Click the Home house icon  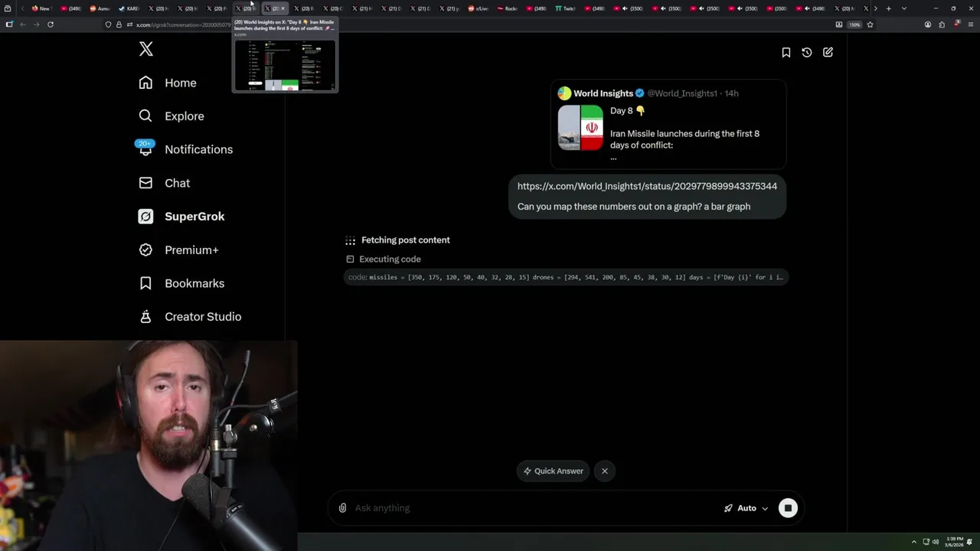145,83
